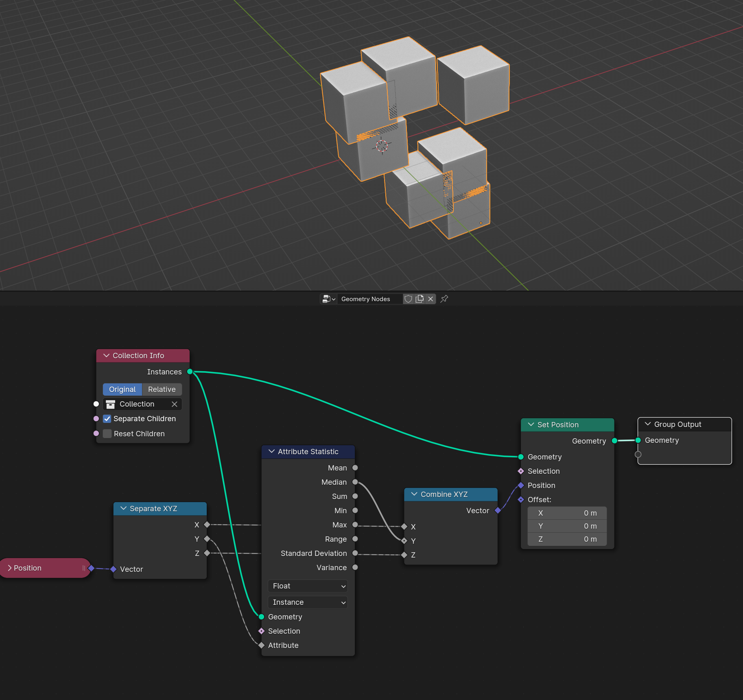Collapse the Combine XYZ node
The image size is (743, 700).
(415, 494)
